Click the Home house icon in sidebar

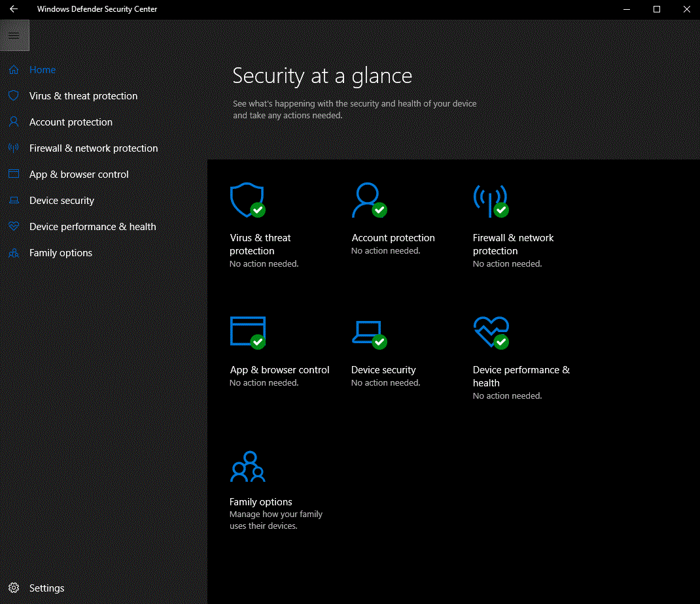point(14,69)
